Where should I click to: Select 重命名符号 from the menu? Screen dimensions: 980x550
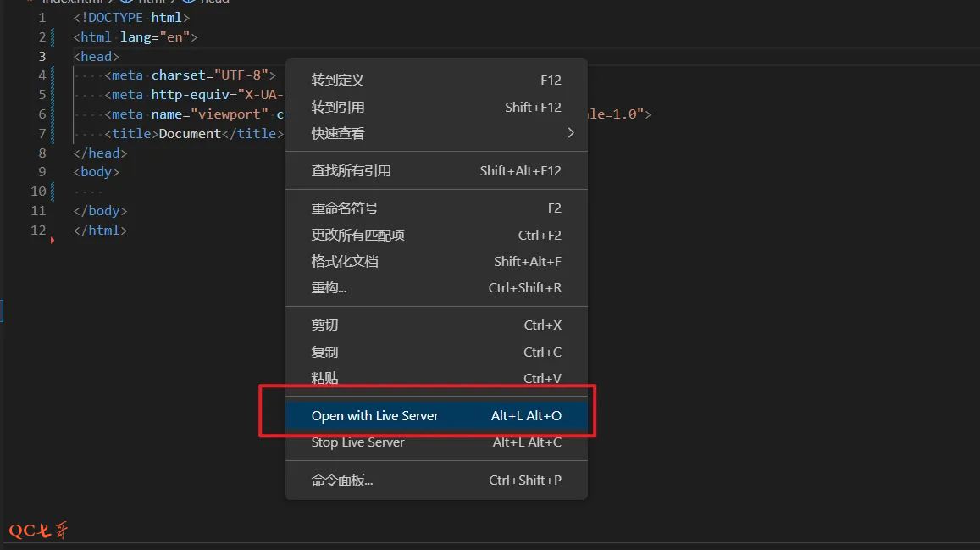click(x=344, y=208)
